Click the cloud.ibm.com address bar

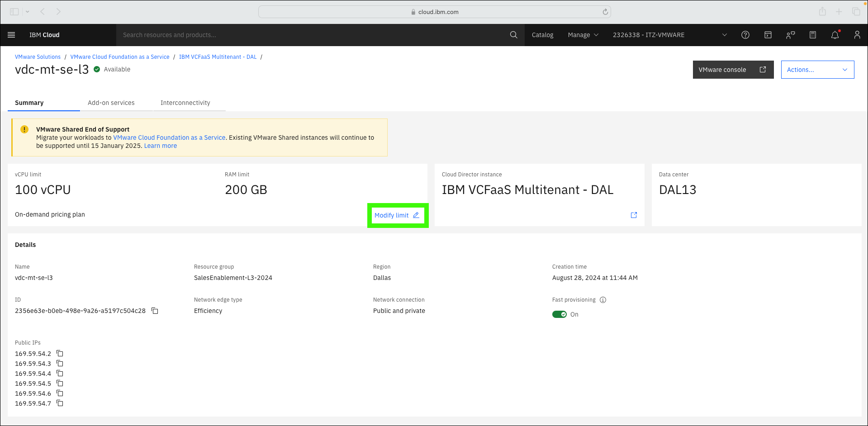[434, 12]
